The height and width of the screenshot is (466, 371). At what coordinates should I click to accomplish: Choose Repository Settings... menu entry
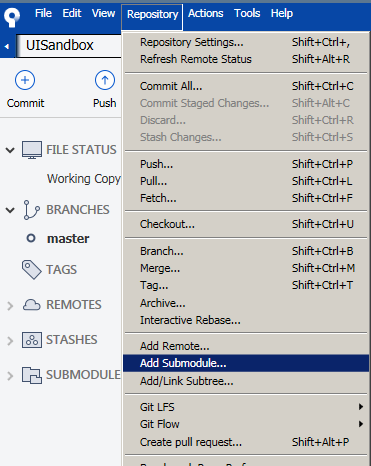(246, 42)
